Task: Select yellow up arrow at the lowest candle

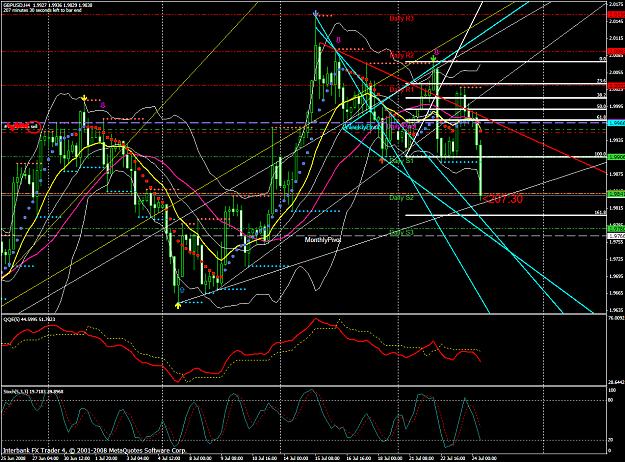Action: click(178, 305)
